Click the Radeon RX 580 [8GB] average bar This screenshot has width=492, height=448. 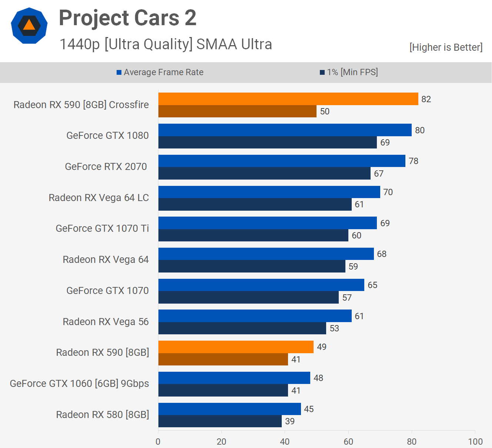coord(230,409)
